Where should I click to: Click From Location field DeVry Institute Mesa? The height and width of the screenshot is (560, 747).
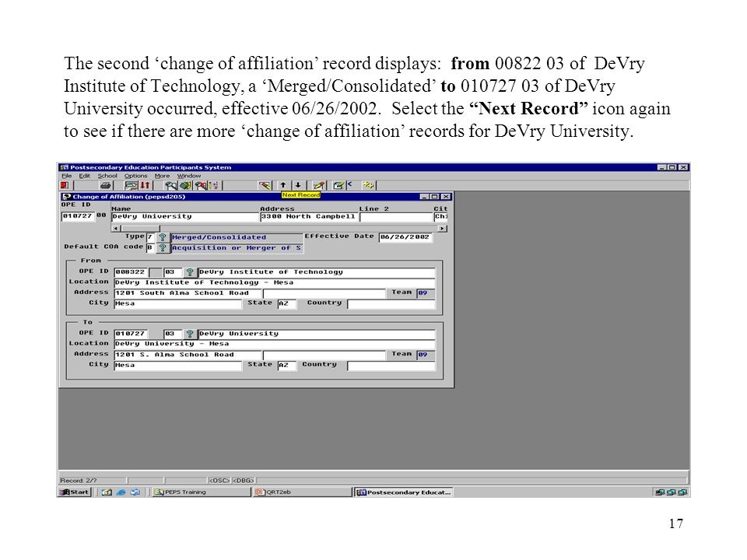pos(275,282)
